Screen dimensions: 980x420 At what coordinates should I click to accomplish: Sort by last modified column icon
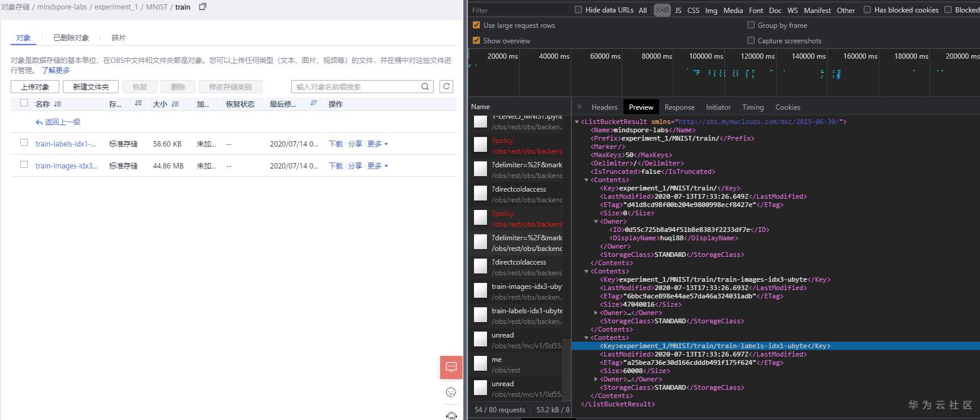coord(314,104)
